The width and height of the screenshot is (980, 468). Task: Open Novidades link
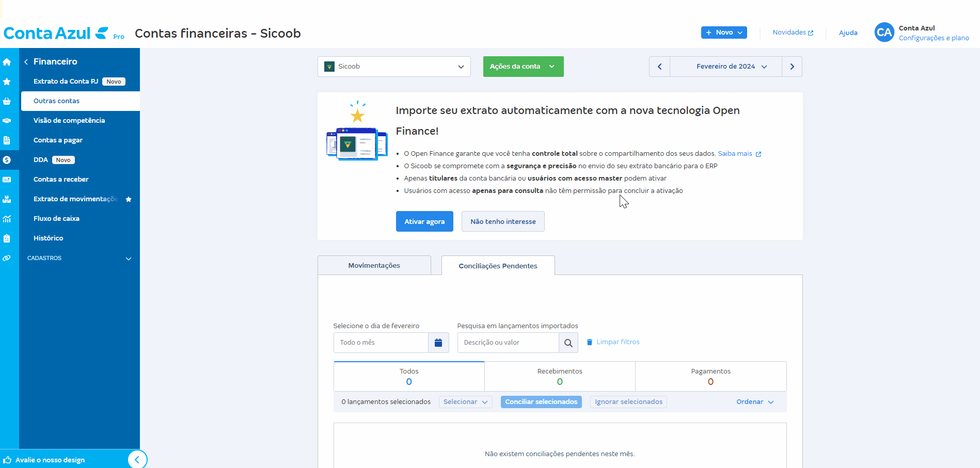click(x=793, y=33)
